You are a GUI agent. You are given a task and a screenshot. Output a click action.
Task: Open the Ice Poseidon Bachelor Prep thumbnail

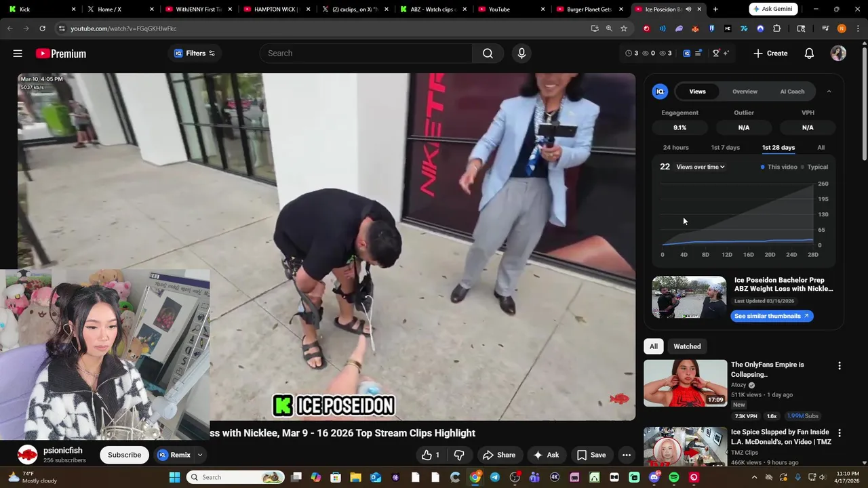[x=689, y=297]
